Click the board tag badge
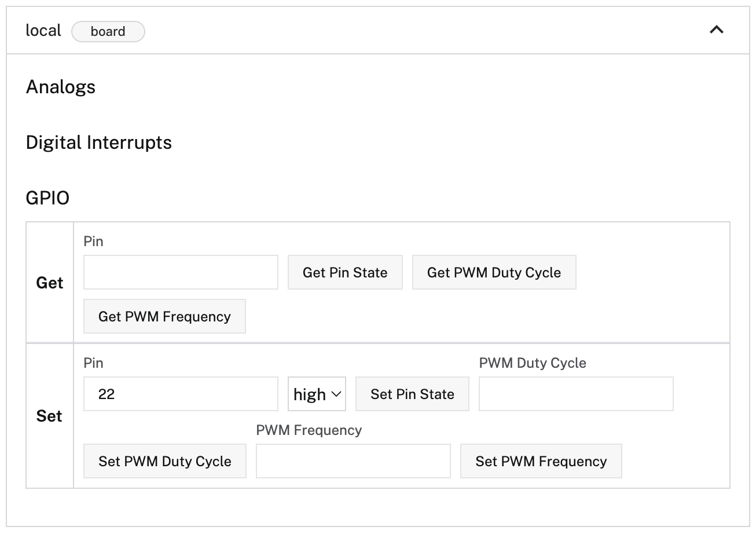 [108, 32]
